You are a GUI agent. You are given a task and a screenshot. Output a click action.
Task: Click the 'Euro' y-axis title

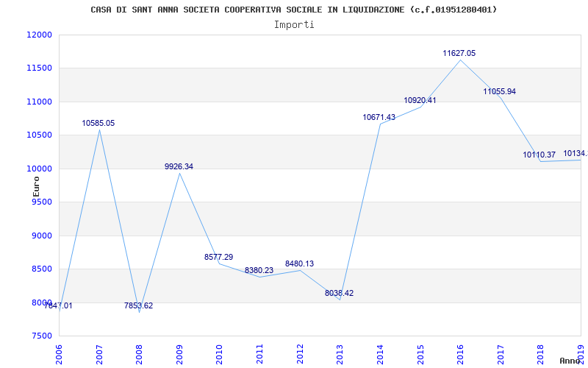click(36, 186)
